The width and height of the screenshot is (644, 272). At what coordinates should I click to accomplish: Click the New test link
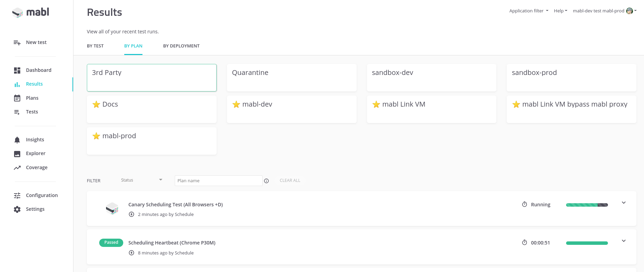click(36, 42)
